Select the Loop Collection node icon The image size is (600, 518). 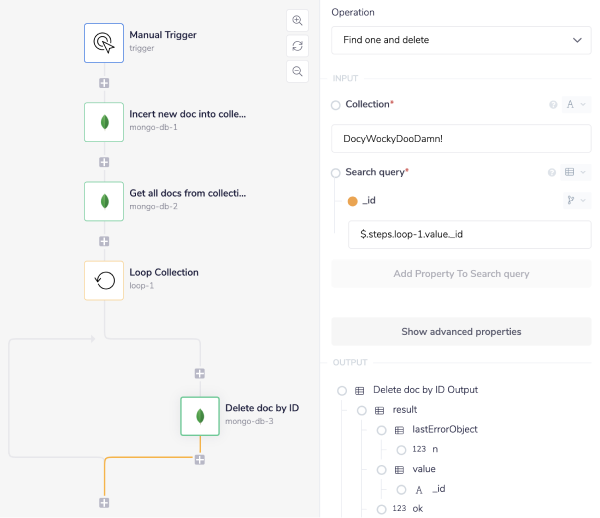coord(104,280)
